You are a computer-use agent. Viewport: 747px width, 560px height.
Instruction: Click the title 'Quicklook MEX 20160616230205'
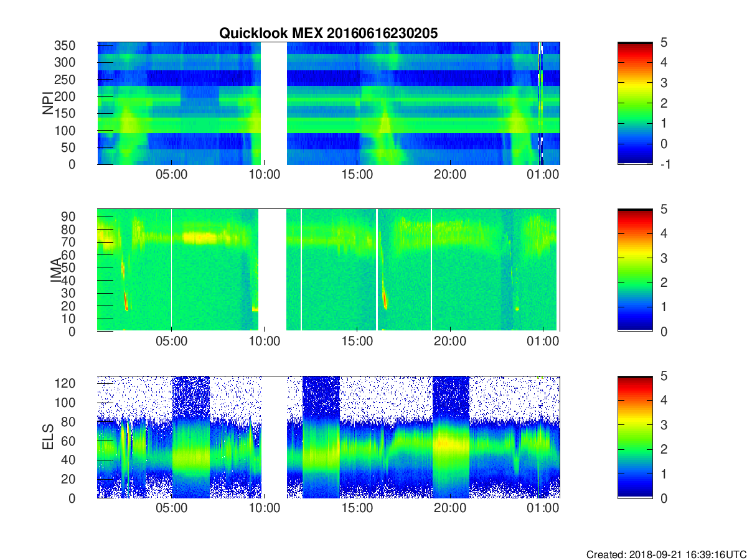[x=328, y=34]
